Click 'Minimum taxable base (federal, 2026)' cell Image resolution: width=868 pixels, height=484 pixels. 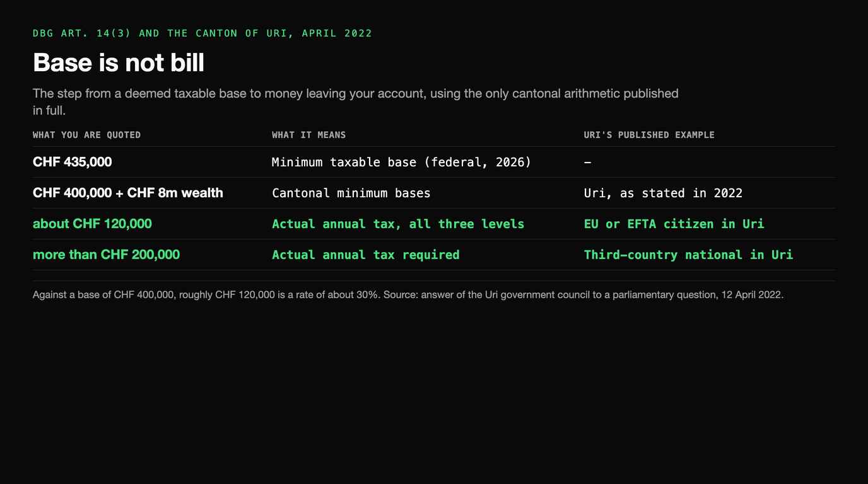pyautogui.click(x=401, y=163)
